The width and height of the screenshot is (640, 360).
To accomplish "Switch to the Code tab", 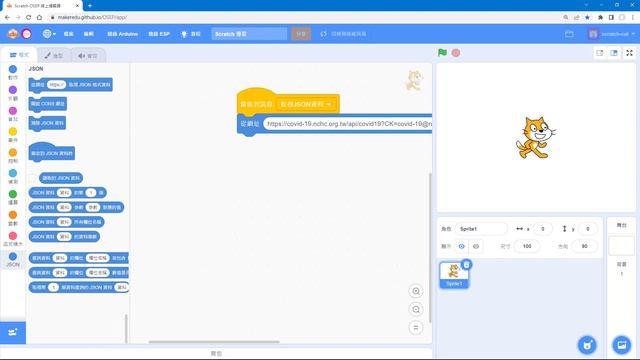I will point(19,55).
